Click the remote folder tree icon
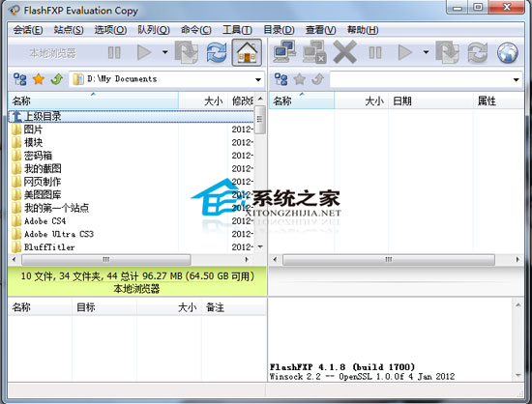 tap(281, 79)
